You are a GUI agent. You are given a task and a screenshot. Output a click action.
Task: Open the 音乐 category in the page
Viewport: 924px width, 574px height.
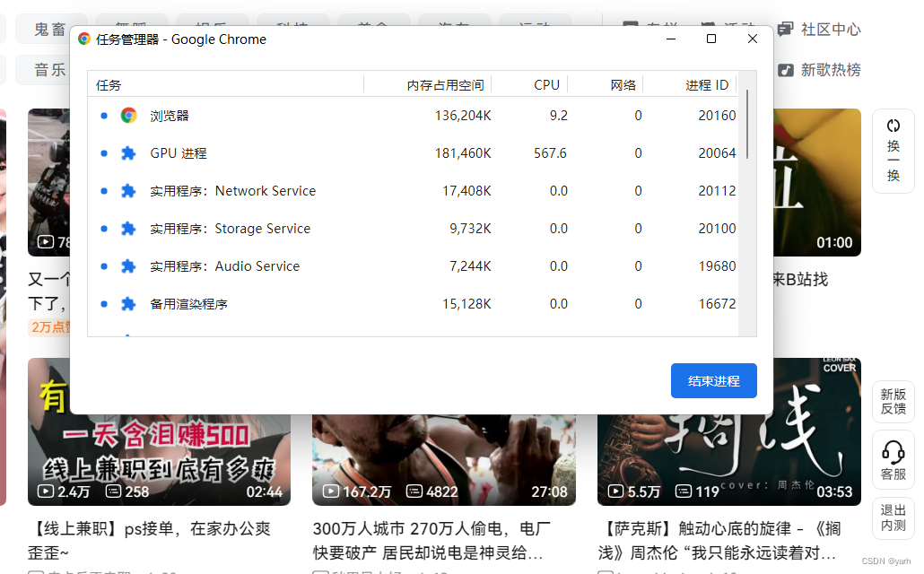coord(50,70)
